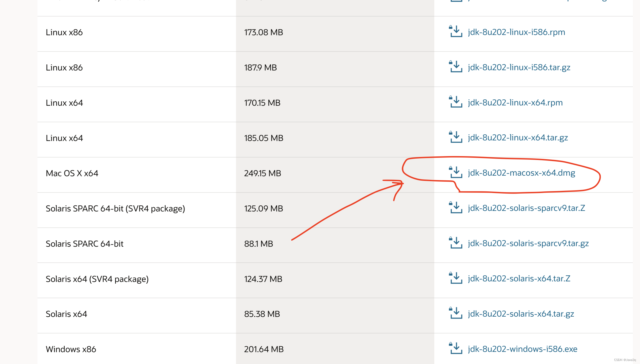Click the 249.15 MB file size cell
The width and height of the screenshot is (640, 364).
pos(262,173)
